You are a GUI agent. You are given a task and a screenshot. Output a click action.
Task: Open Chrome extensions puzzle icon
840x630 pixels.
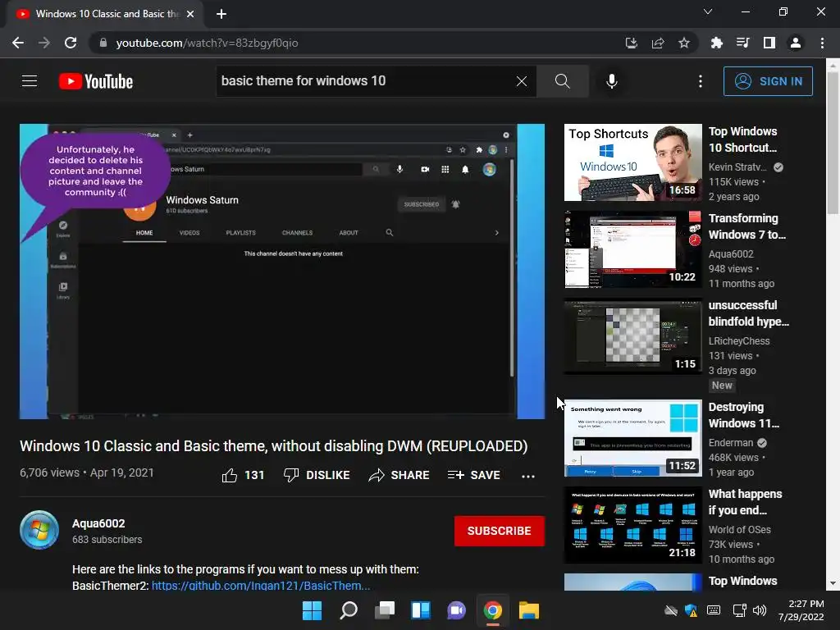point(716,43)
